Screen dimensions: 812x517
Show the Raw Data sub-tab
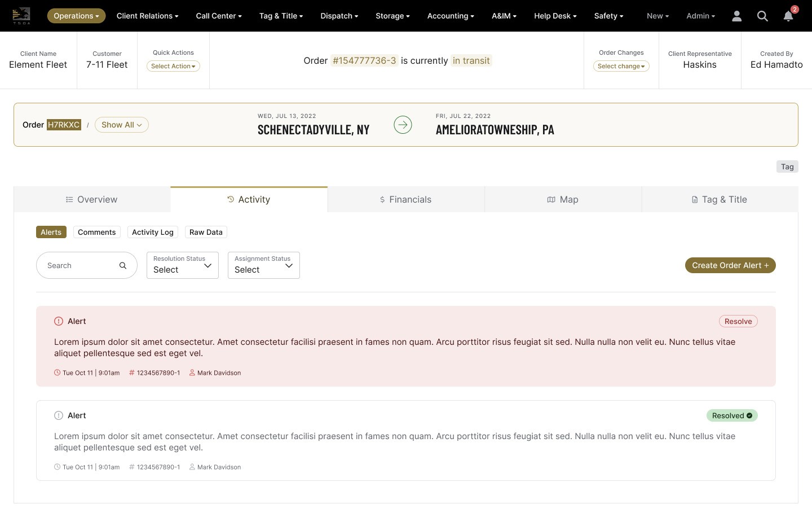point(206,232)
